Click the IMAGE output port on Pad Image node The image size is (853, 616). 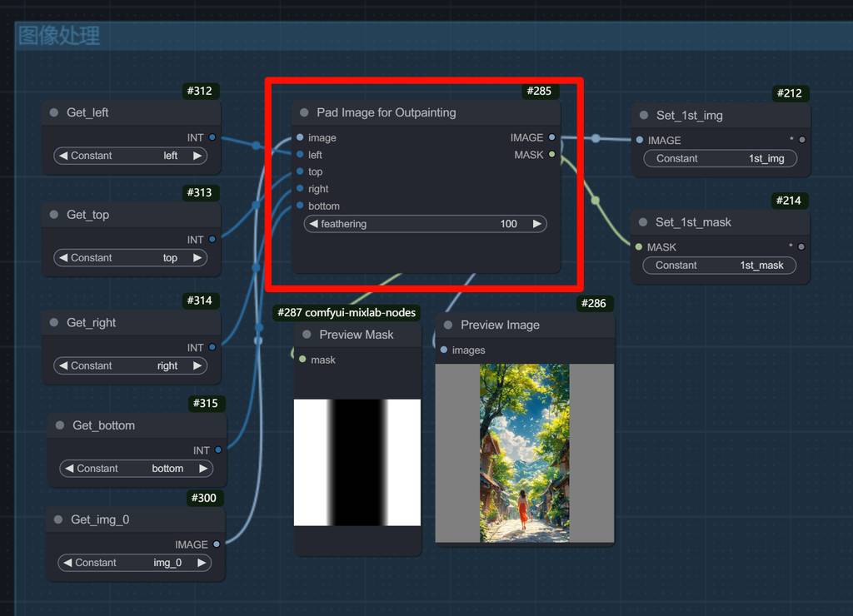pyautogui.click(x=551, y=137)
